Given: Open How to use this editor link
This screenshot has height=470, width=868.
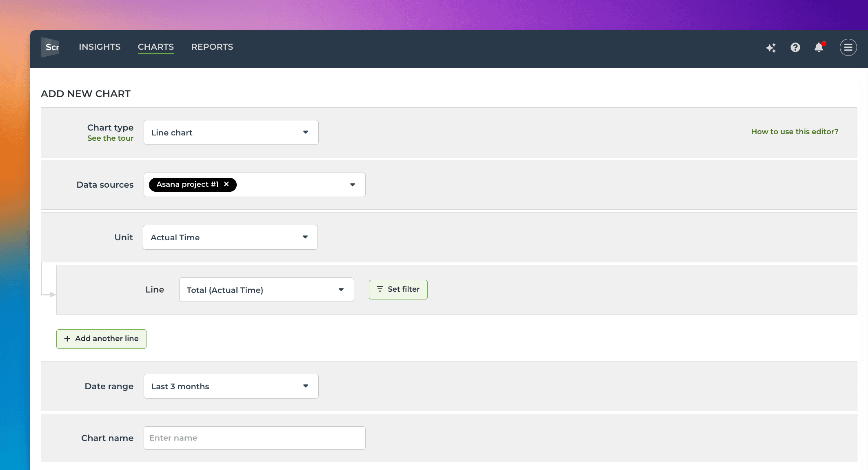Looking at the screenshot, I should (795, 132).
